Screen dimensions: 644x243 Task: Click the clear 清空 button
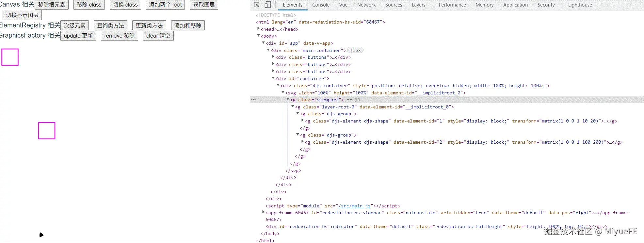(158, 36)
